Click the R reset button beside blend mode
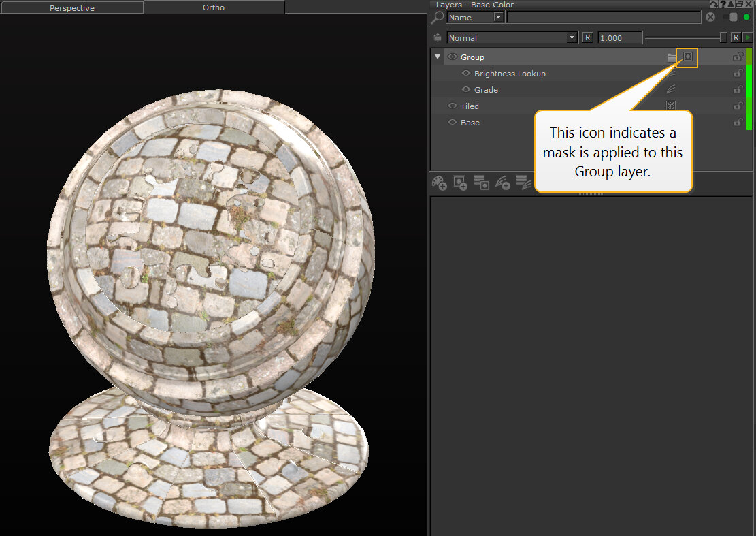The height and width of the screenshot is (536, 756). point(587,38)
